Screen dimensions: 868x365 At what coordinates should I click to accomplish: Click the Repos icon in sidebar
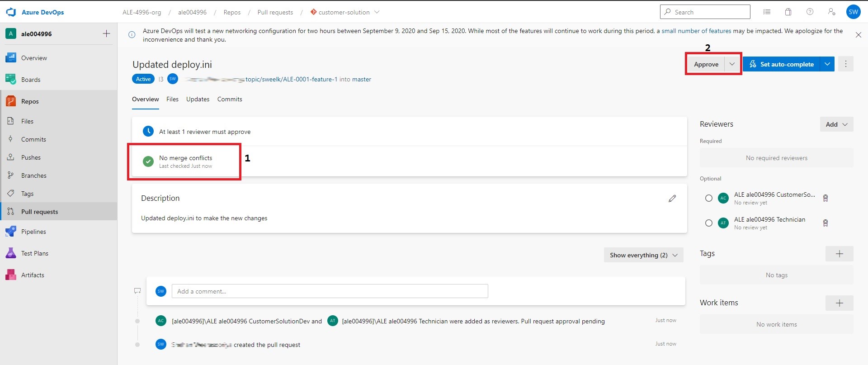click(10, 101)
